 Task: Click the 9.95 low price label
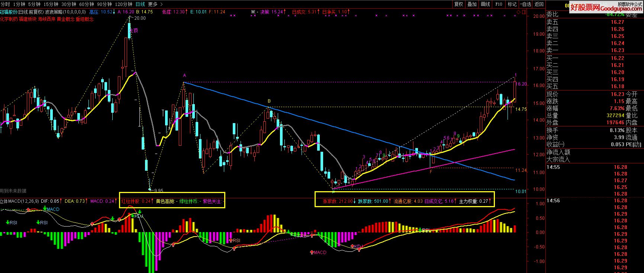coord(158,190)
